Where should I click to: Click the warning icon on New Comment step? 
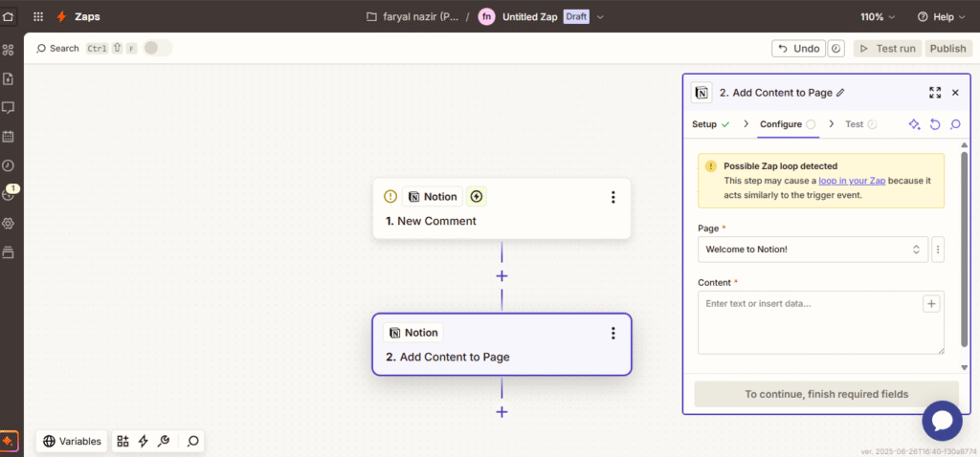[390, 197]
